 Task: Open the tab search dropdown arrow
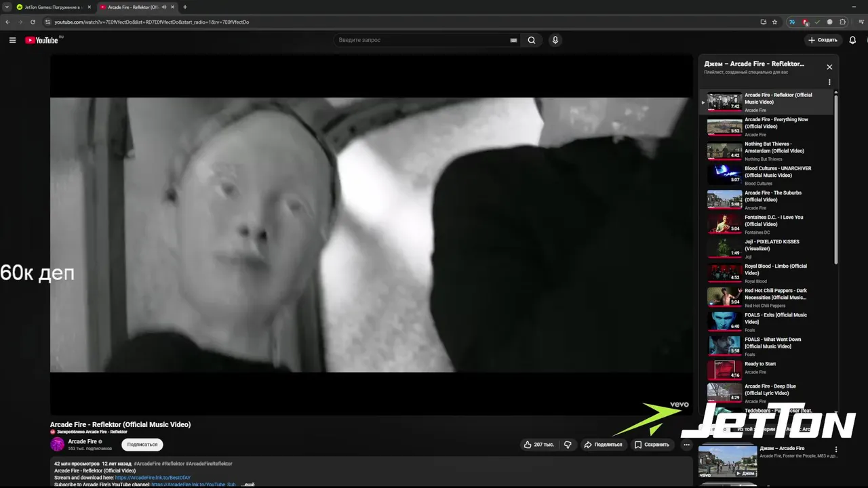coord(6,7)
